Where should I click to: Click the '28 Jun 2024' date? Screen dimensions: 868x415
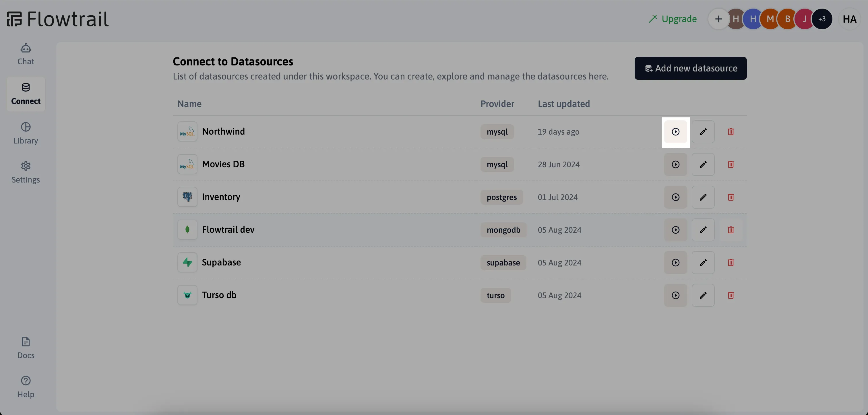coord(559,164)
